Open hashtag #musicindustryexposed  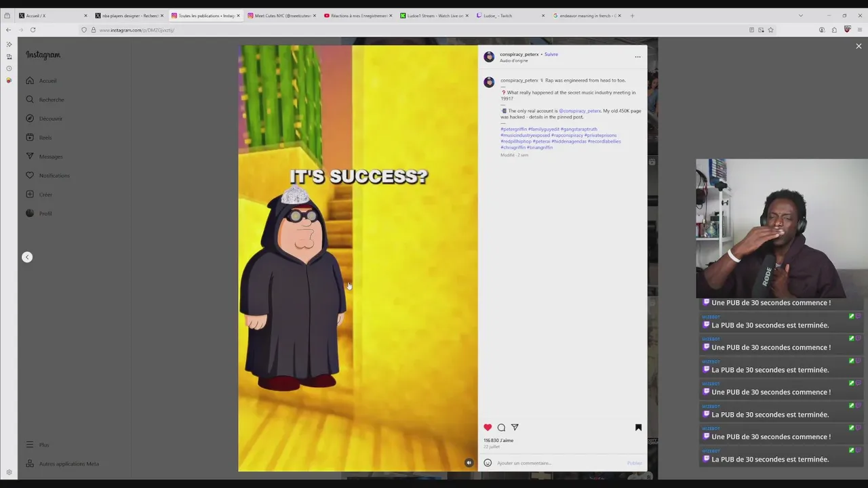(525, 135)
